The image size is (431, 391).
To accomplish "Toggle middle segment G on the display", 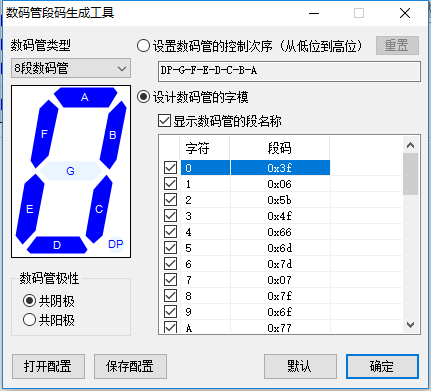I will (x=71, y=171).
